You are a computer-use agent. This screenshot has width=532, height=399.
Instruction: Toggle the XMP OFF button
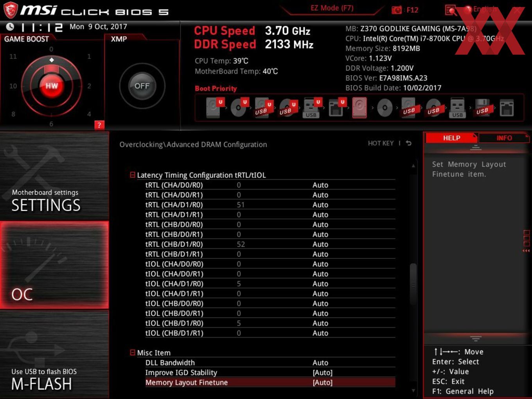[x=142, y=86]
